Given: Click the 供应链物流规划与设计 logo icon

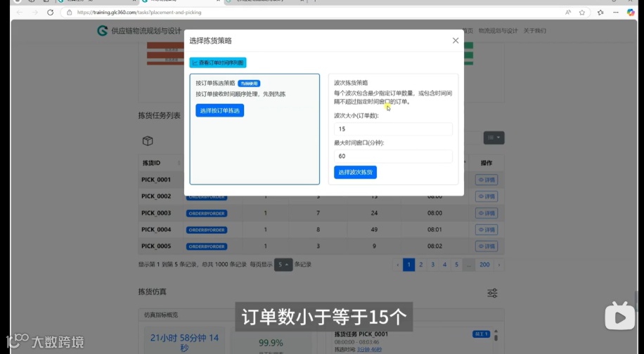Looking at the screenshot, I should tap(102, 31).
